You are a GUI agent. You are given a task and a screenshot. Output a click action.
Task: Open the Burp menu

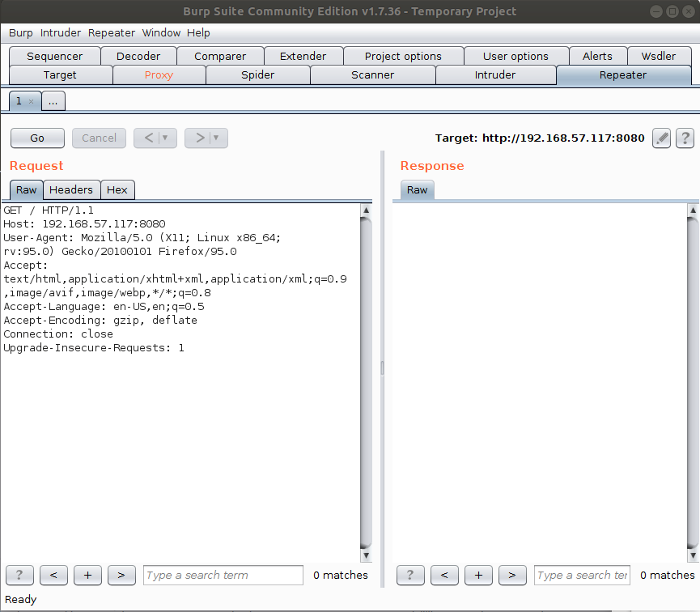20,33
